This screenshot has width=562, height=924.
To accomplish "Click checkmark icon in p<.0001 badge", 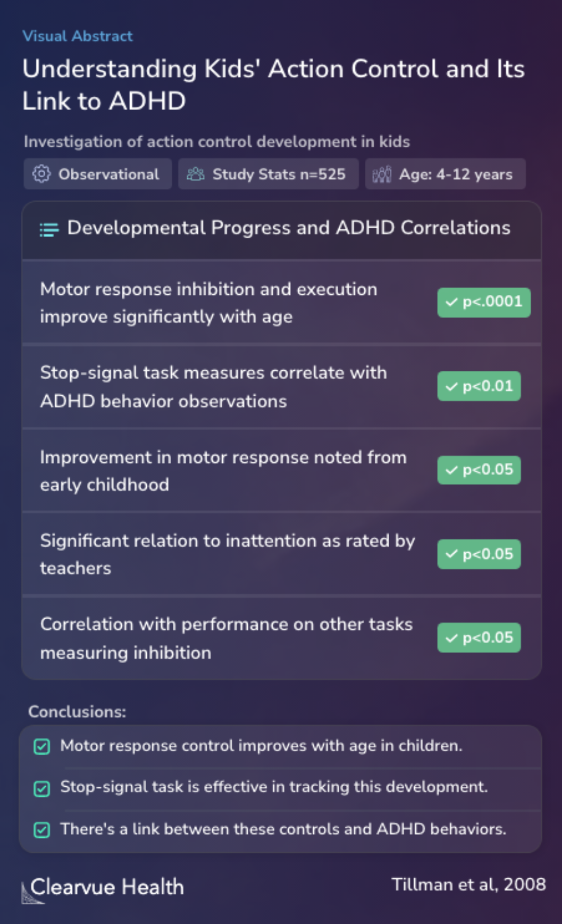I will pyautogui.click(x=452, y=302).
